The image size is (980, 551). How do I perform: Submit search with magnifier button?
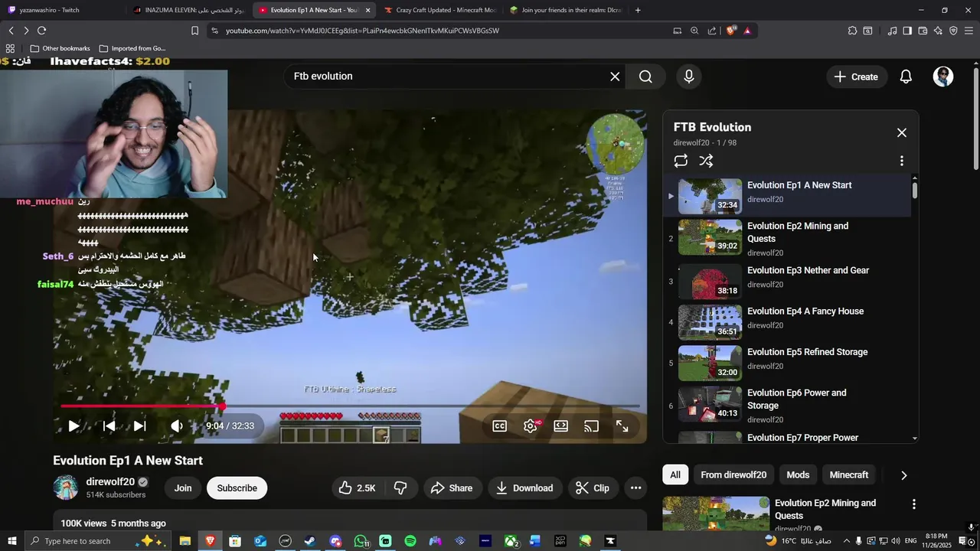[x=645, y=77]
